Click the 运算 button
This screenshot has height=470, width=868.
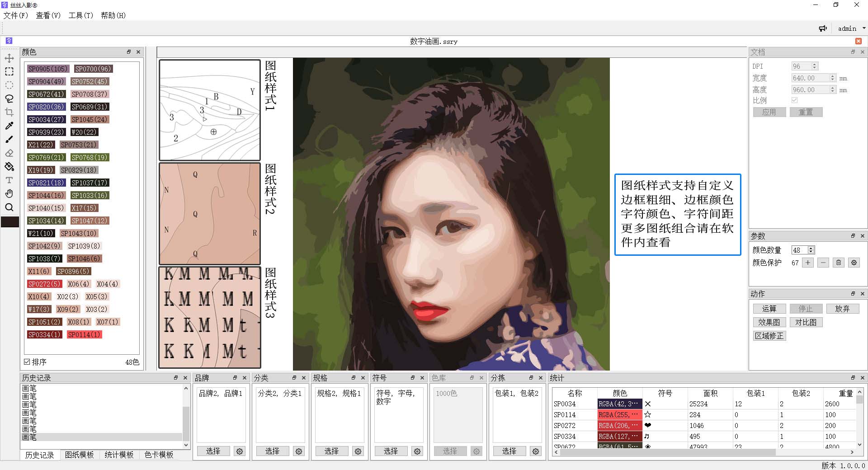(769, 309)
